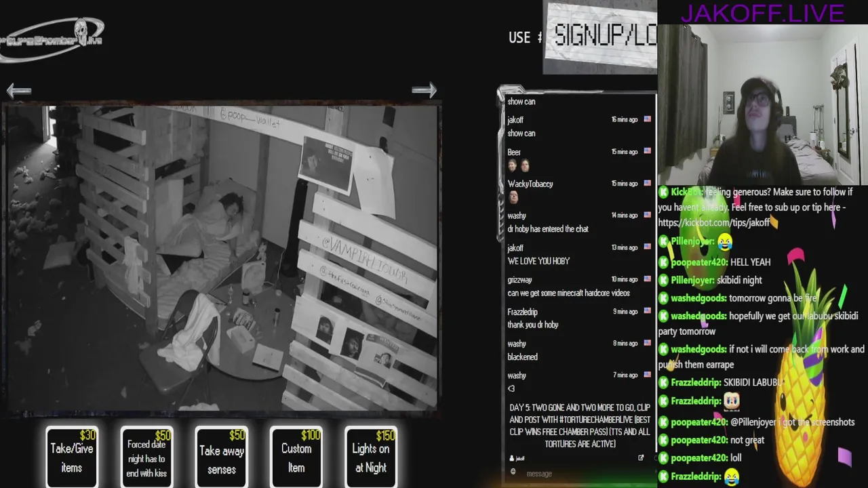Click the laughing emoji in Pillenjoyer's message
The image size is (868, 488).
(724, 241)
